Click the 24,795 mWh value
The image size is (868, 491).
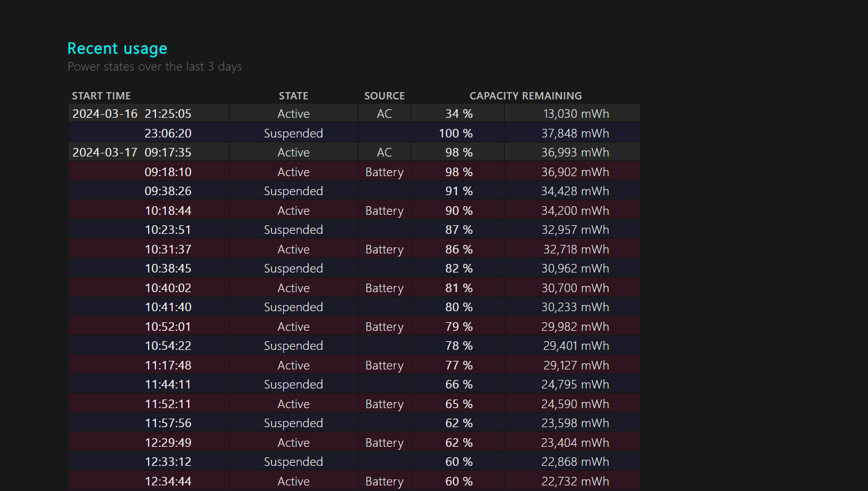pos(575,384)
